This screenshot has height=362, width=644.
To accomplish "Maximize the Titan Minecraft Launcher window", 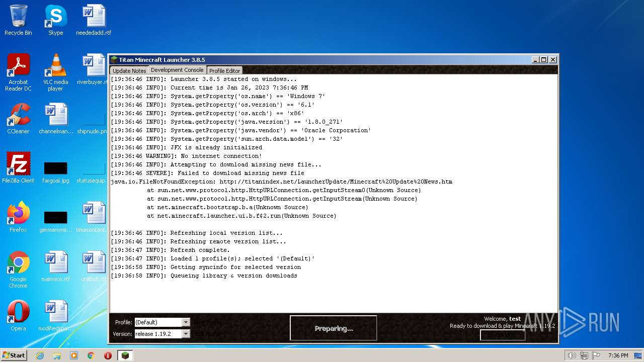I will coord(544,59).
